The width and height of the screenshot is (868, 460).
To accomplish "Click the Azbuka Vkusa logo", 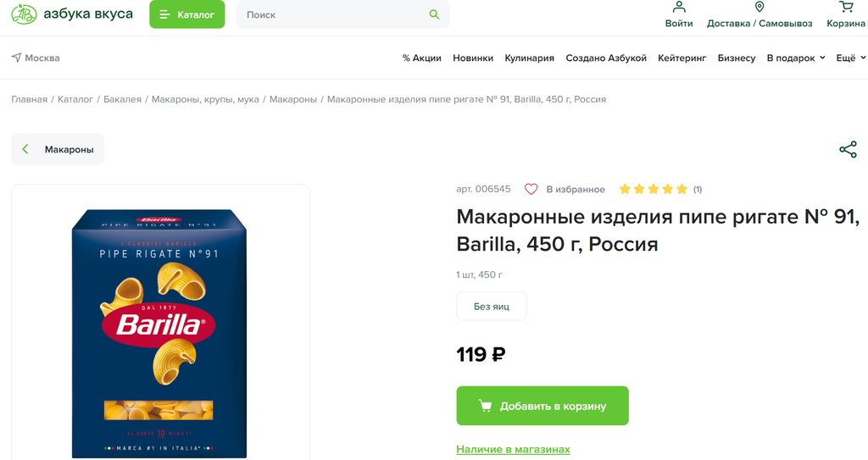I will 71,14.
